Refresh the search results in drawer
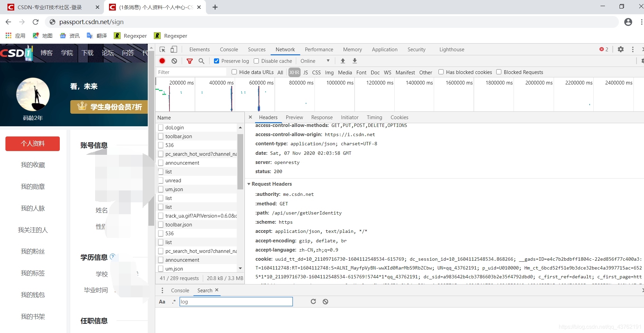This screenshot has width=644, height=333. [313, 301]
